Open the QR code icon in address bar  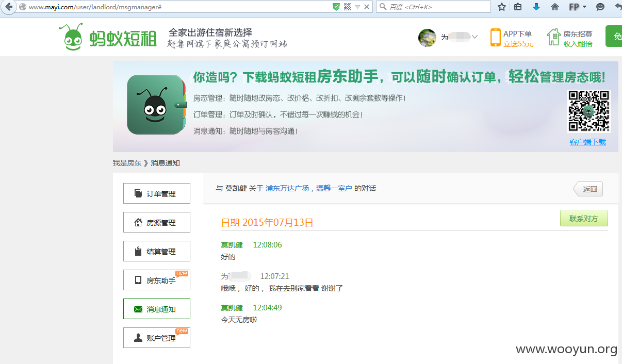[x=348, y=7]
